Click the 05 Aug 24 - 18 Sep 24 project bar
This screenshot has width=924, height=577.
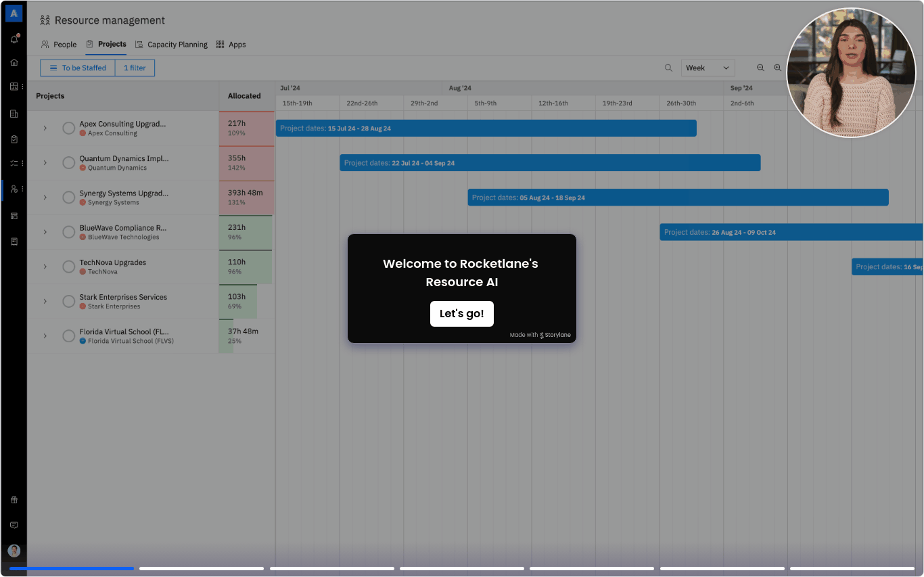point(678,198)
